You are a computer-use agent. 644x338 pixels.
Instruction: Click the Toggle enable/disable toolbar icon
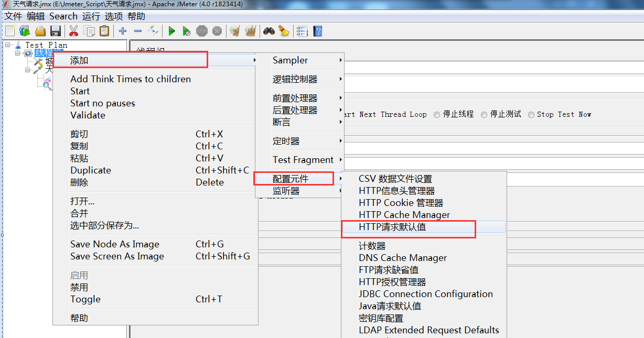[153, 30]
